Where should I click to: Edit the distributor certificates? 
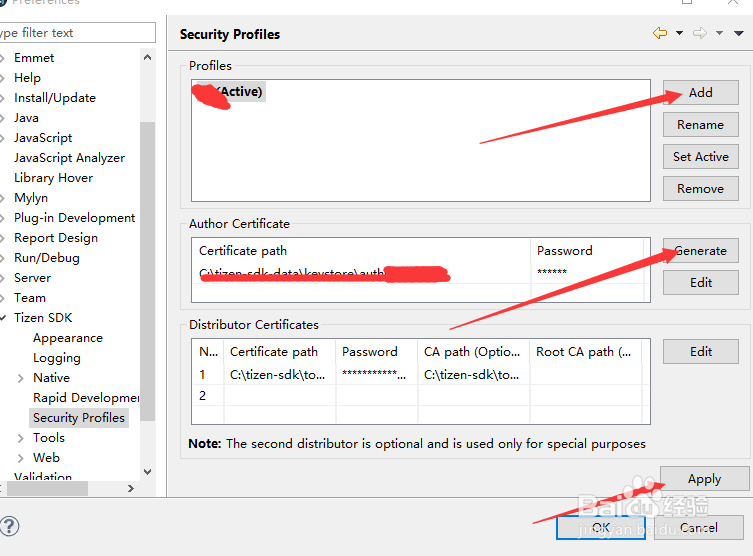701,351
